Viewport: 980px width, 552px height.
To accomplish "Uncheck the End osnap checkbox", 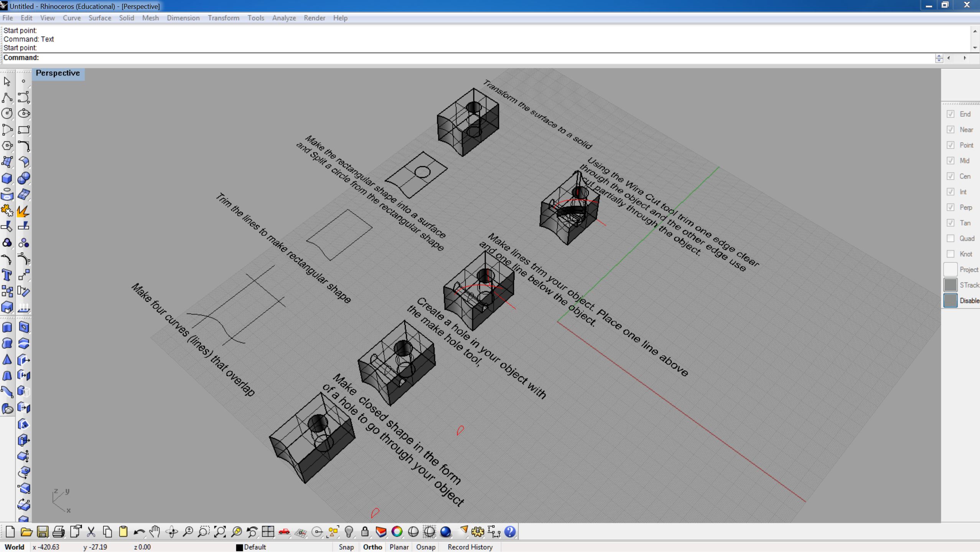I will 950,114.
